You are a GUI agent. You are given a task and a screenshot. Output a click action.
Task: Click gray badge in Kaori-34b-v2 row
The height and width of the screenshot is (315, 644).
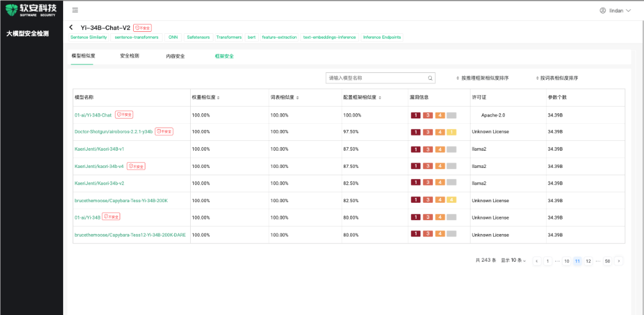point(451,183)
